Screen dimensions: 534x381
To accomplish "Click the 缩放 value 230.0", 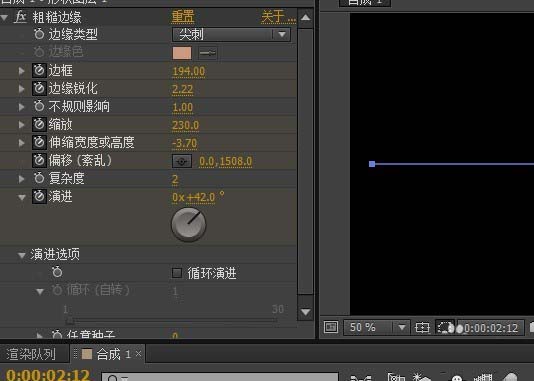I will point(186,125).
